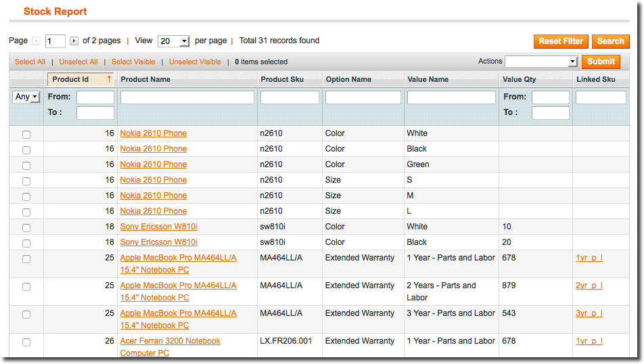Check the MacBook Pro 2 Years warranty row
Screen dimensions: 644x364
[26, 287]
